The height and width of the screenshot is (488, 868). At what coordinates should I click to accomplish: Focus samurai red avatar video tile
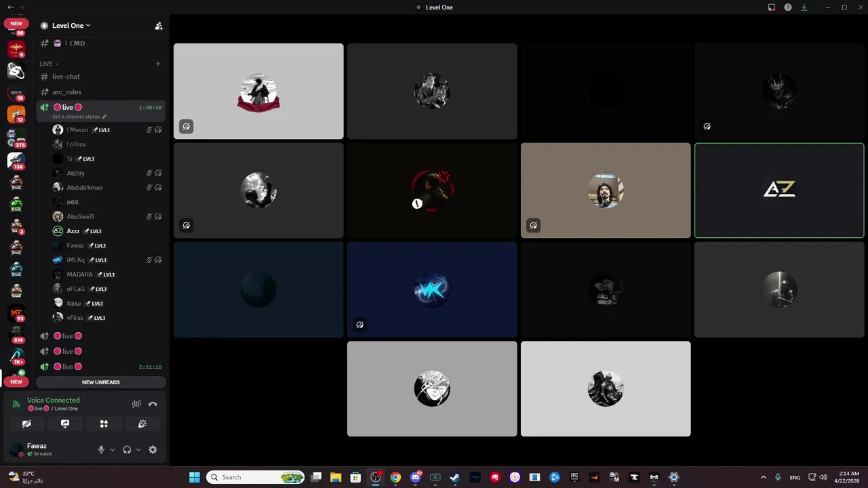(x=258, y=91)
